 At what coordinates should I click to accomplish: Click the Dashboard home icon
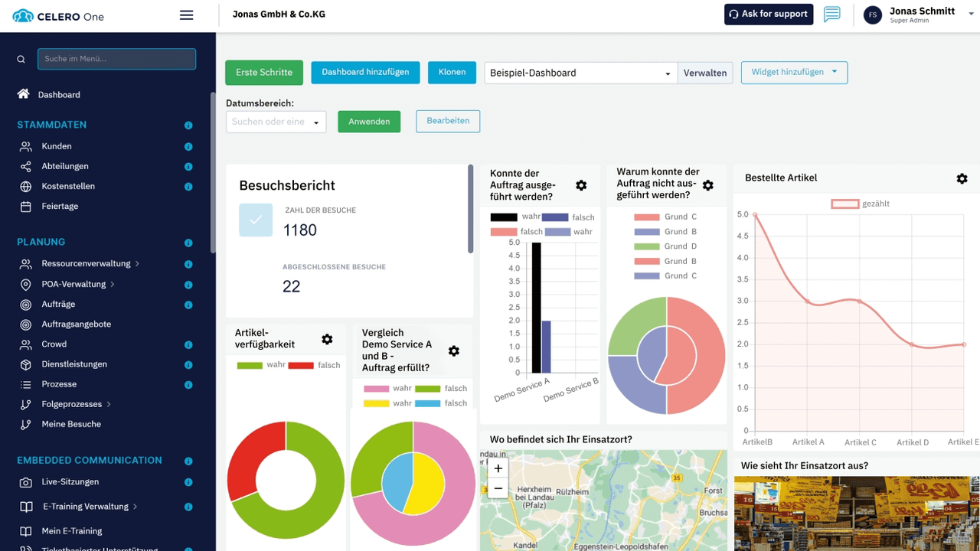(x=24, y=94)
